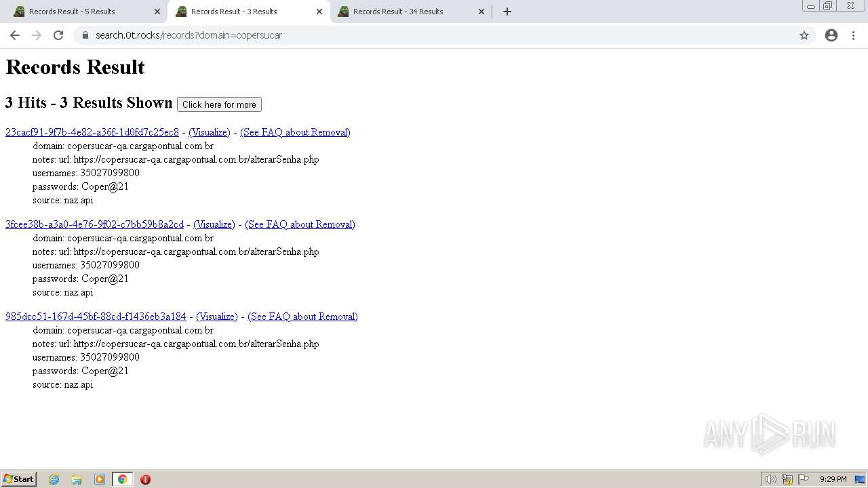Click the first record's 'passwords: Coper@21' line
The height and width of the screenshot is (488, 868).
[81, 186]
